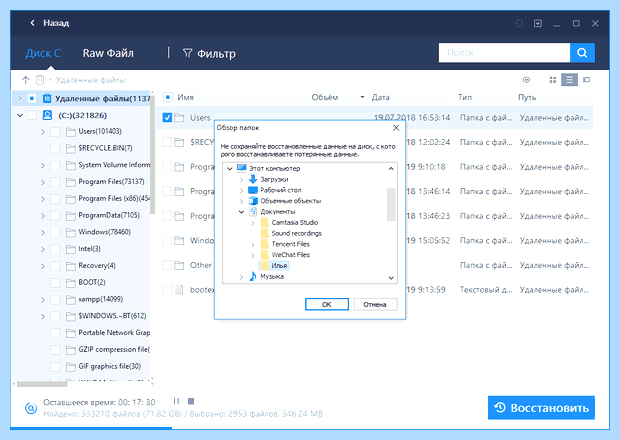Expand Recovery(4) tree node
This screenshot has height=440, width=620.
click(x=43, y=266)
